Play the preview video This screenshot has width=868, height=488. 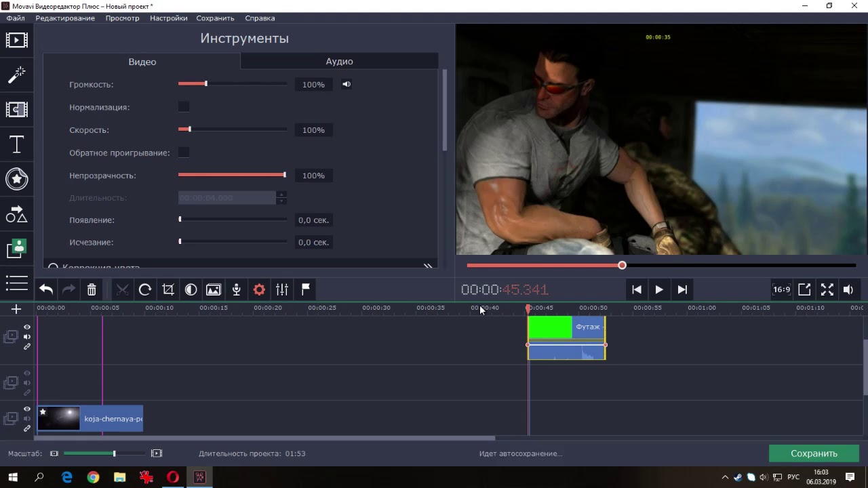click(x=659, y=289)
